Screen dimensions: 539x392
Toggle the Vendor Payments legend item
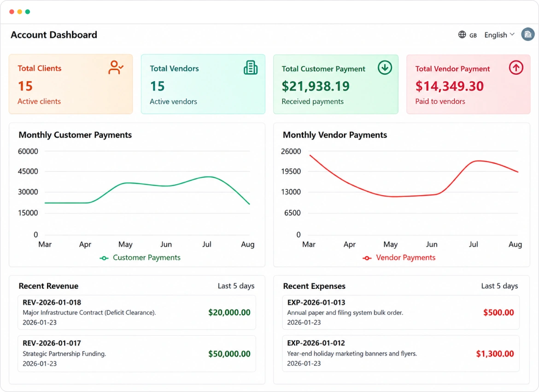(399, 257)
